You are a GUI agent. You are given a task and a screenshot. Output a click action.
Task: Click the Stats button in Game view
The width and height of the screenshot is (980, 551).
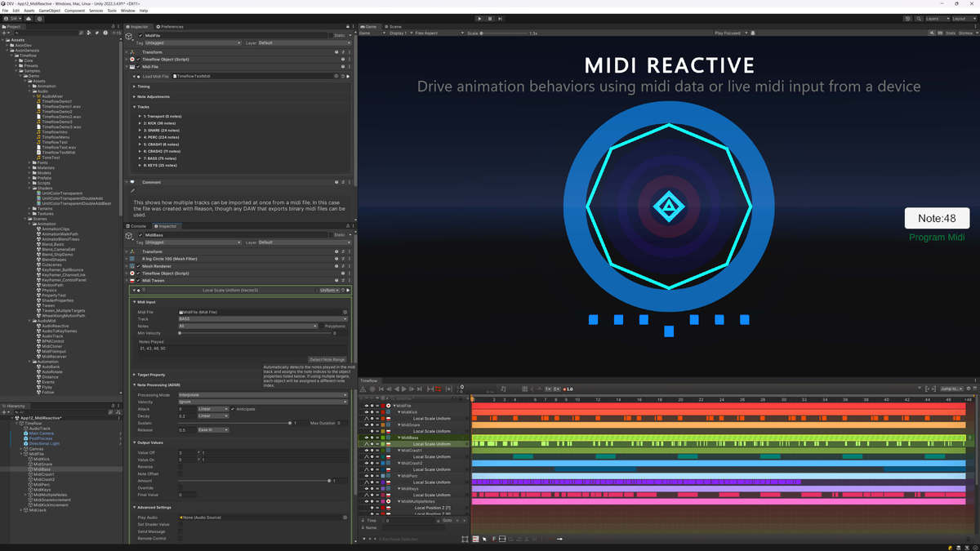(951, 33)
